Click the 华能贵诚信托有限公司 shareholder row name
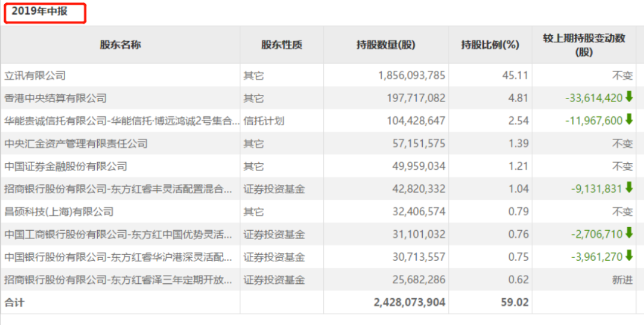 tap(122, 121)
